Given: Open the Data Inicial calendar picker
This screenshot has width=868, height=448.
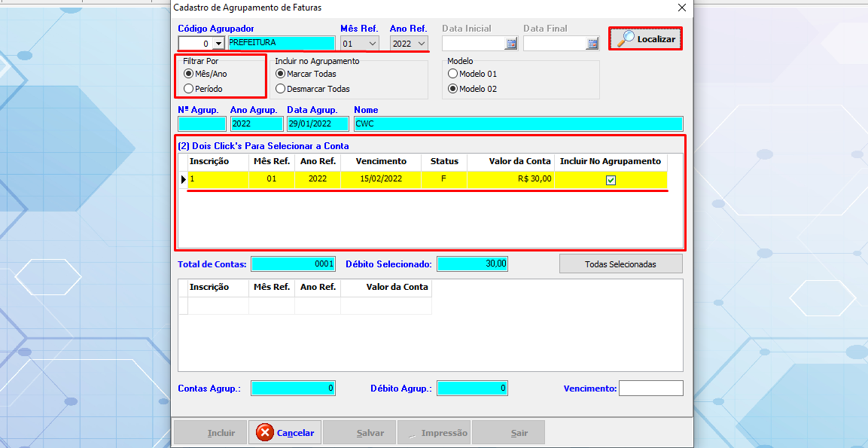Looking at the screenshot, I should tap(511, 44).
